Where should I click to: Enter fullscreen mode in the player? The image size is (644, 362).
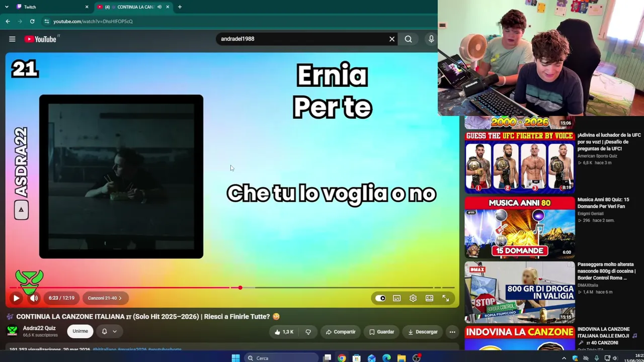point(446,298)
